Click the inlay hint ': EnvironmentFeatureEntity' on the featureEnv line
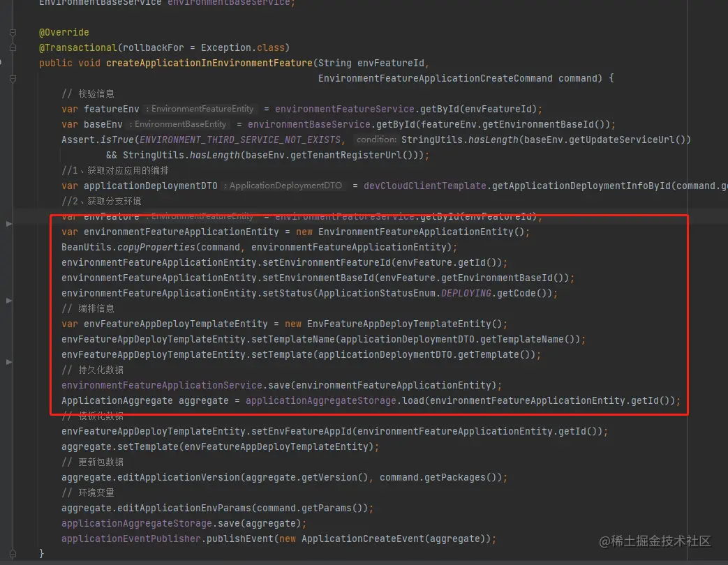Viewport: 728px width, 565px height. tap(200, 109)
